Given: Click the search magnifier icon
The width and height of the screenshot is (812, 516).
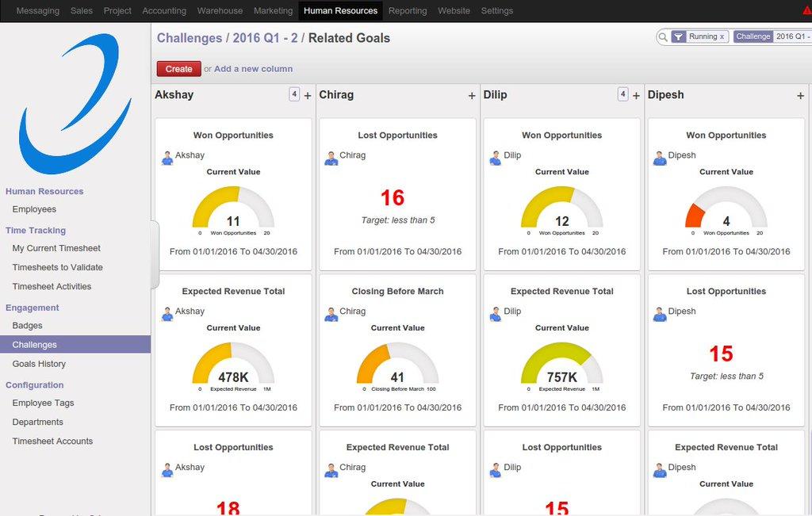Looking at the screenshot, I should 662,36.
